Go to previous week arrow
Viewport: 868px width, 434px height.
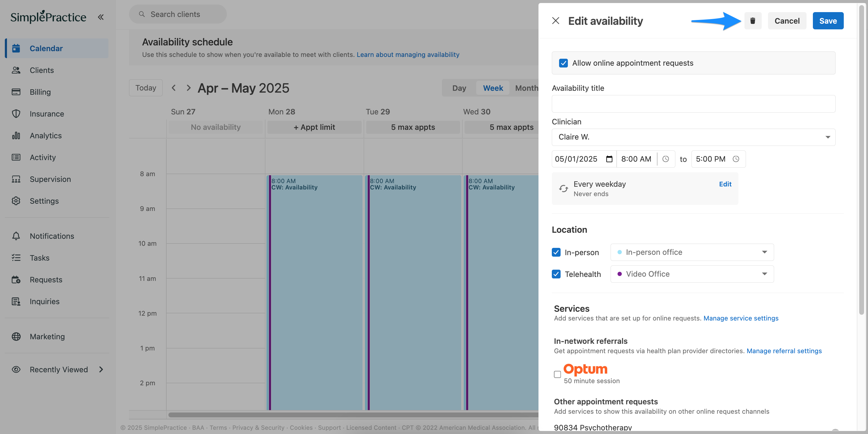point(174,88)
